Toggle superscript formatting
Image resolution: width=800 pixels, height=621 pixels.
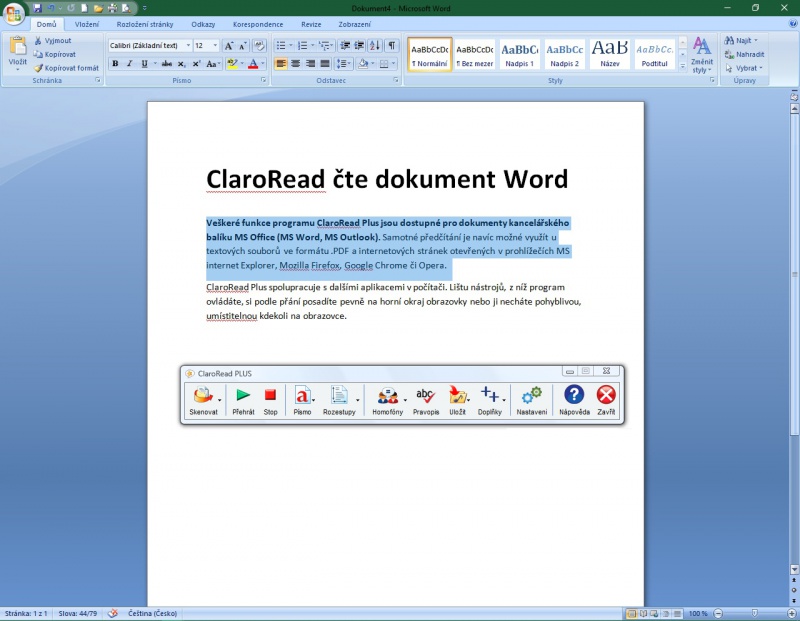tap(196, 64)
